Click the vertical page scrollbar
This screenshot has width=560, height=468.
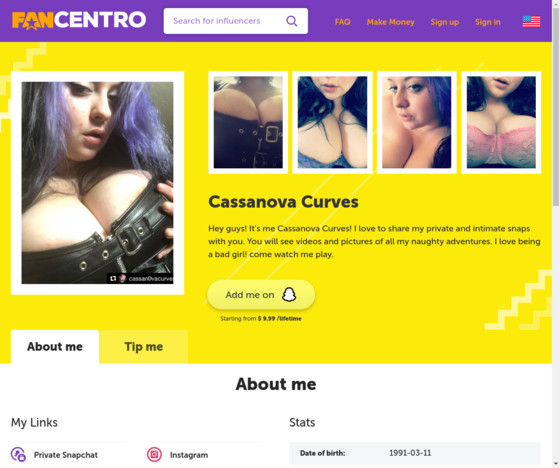(556, 107)
